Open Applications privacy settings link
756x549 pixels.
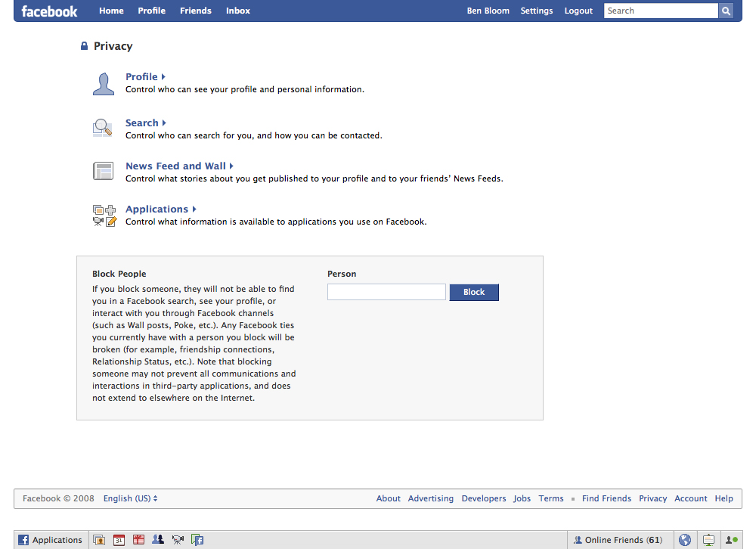coord(156,209)
